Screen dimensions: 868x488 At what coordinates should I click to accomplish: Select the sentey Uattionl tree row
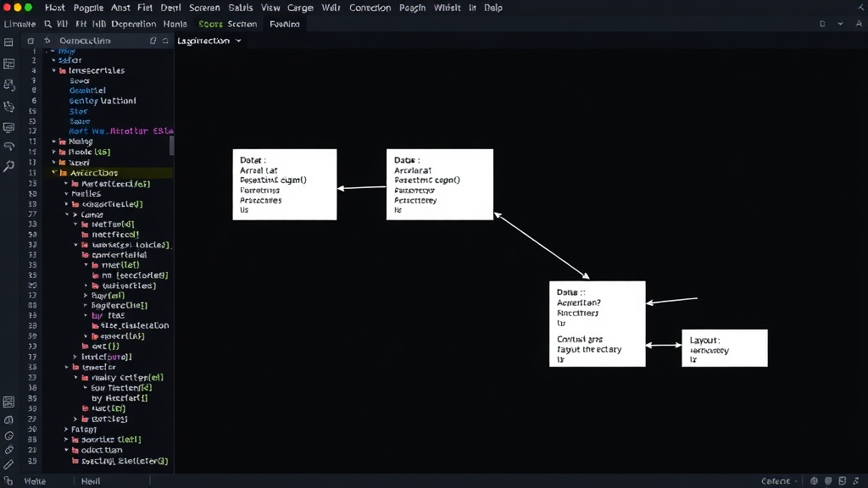pos(103,101)
